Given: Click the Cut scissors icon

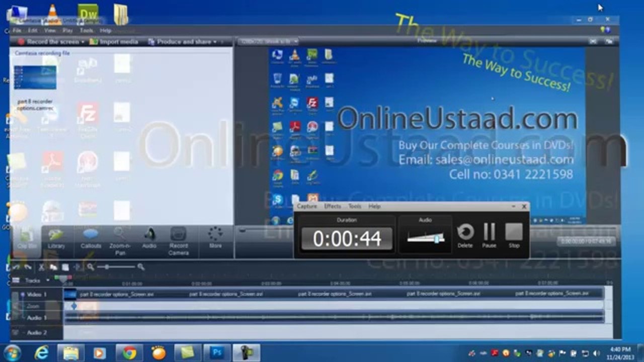Looking at the screenshot, I should click(x=42, y=267).
